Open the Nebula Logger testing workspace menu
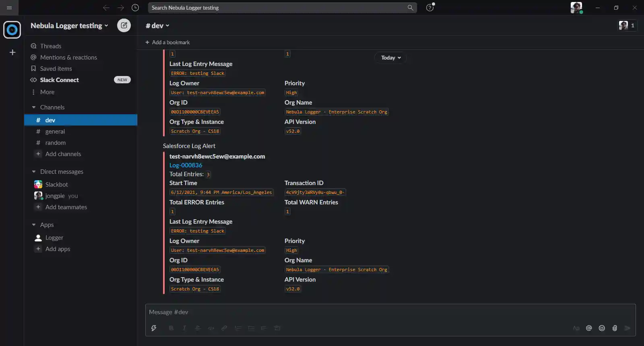 coord(69,25)
